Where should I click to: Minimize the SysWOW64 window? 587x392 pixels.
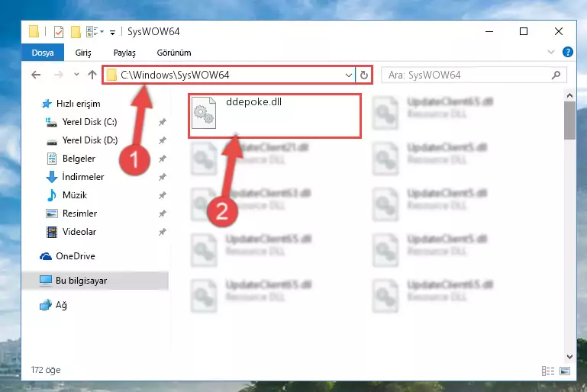tap(489, 31)
